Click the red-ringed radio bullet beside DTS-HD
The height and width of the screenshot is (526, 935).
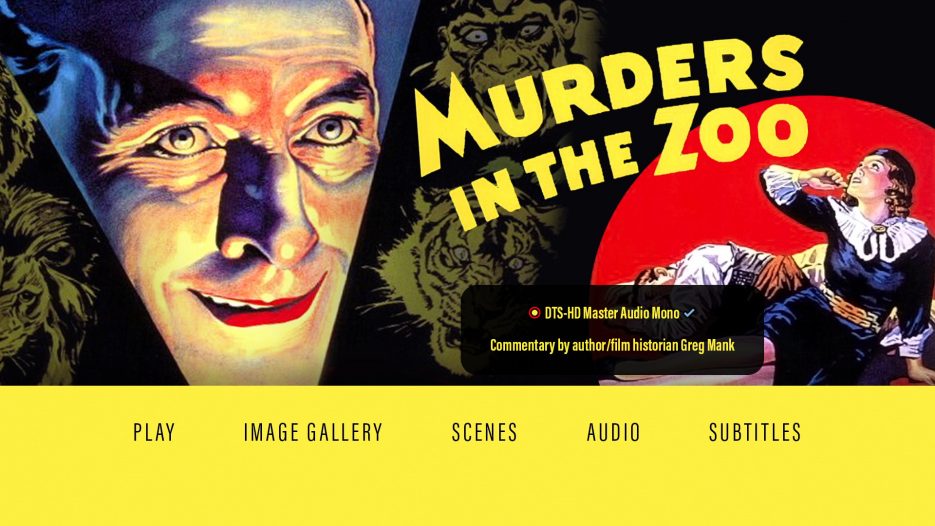click(x=534, y=313)
